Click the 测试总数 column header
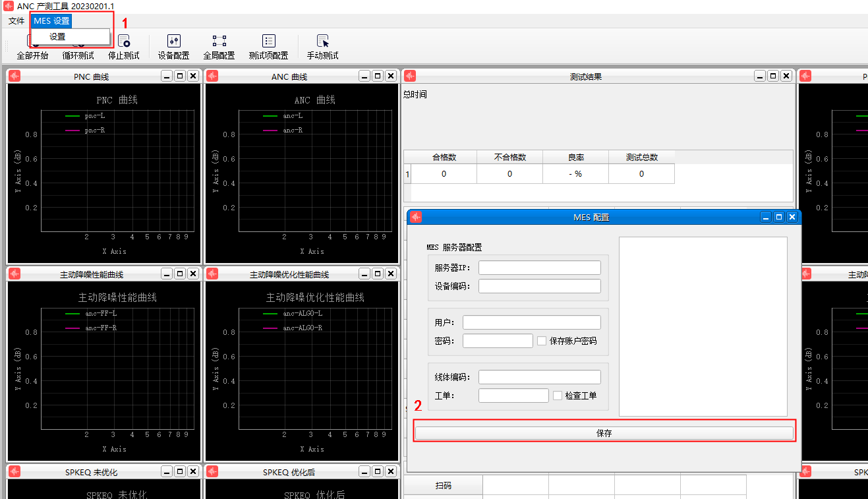Viewport: 868px width, 499px height. click(642, 158)
